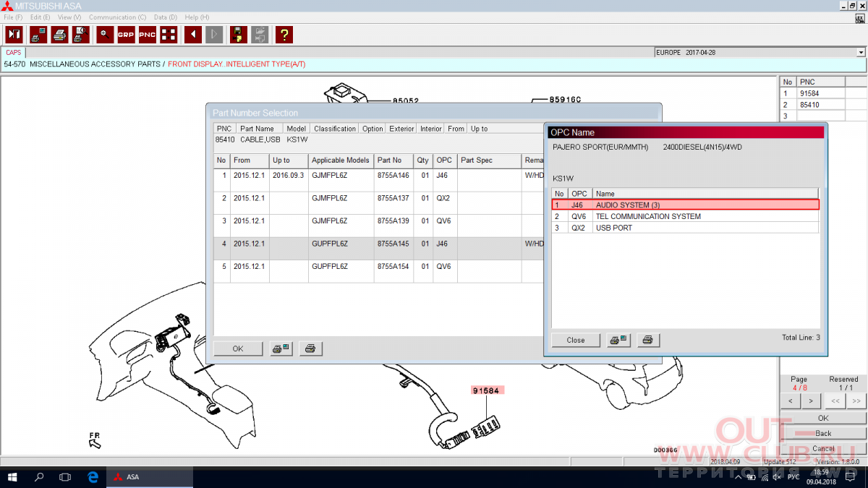Screen dimensions: 868x488
Task: Open the Help menu
Action: 197,17
